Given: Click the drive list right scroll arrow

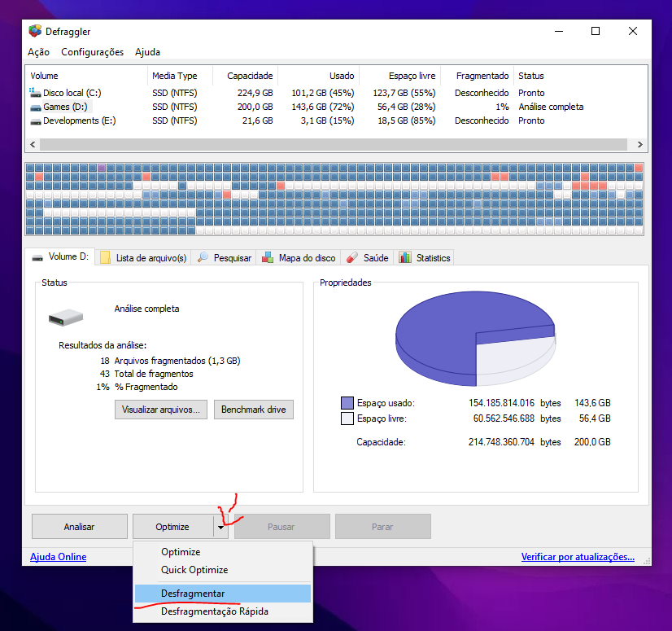Looking at the screenshot, I should 639,145.
